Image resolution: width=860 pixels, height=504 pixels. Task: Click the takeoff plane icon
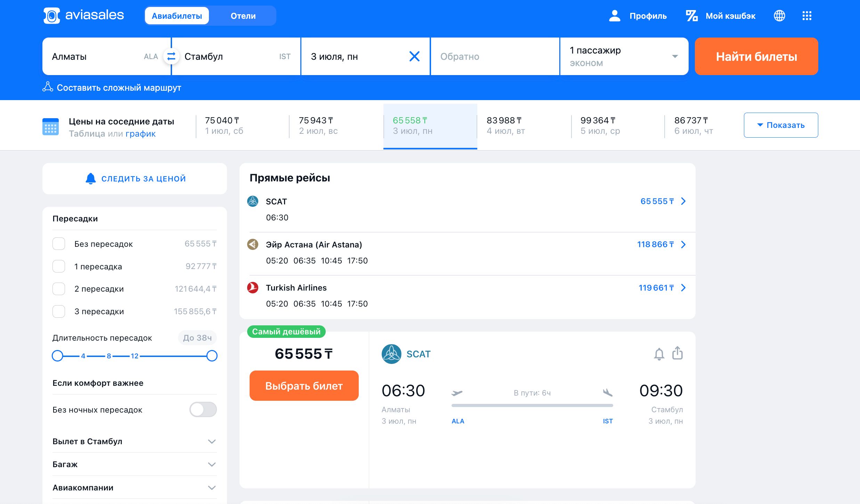457,393
